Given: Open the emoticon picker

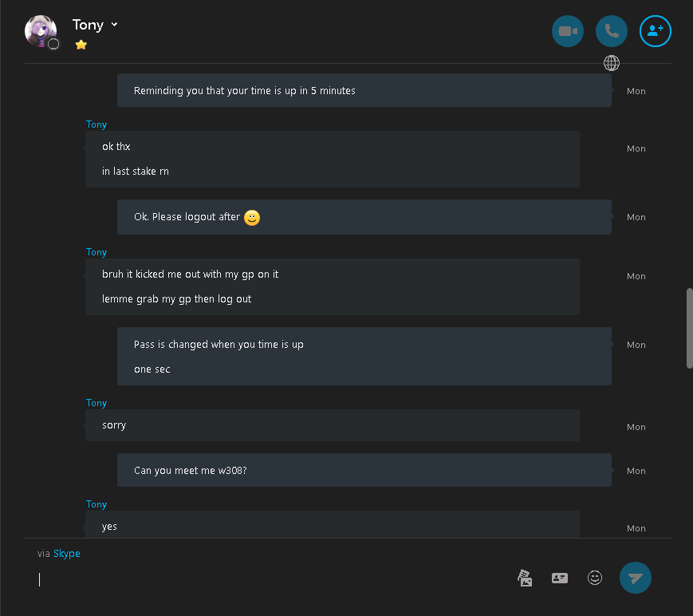Looking at the screenshot, I should [594, 578].
